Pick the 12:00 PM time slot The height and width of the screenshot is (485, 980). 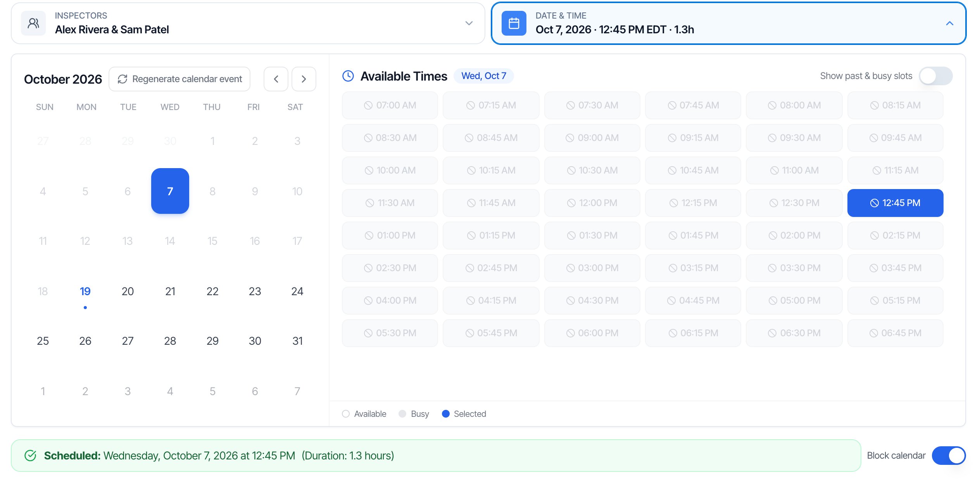point(592,203)
